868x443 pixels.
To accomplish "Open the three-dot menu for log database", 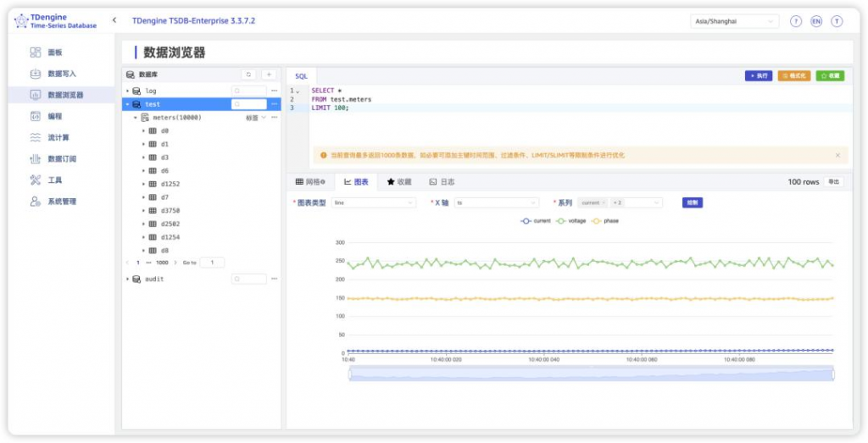I will pos(274,91).
